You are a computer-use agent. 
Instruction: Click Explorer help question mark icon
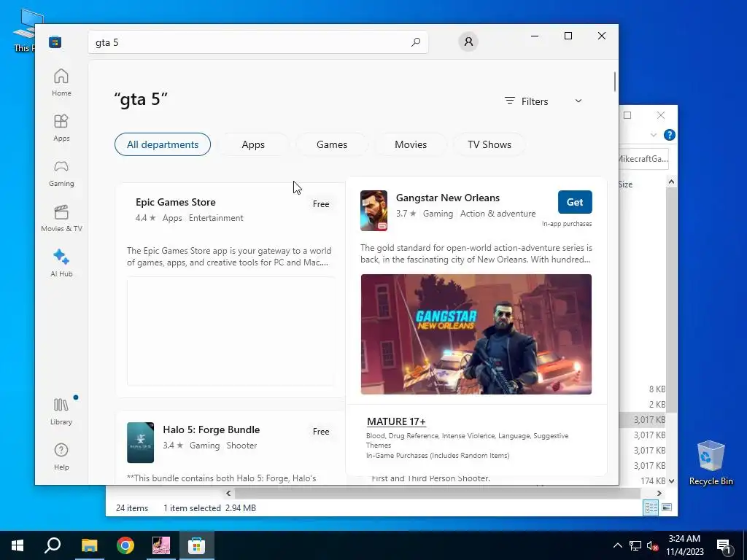(670, 135)
